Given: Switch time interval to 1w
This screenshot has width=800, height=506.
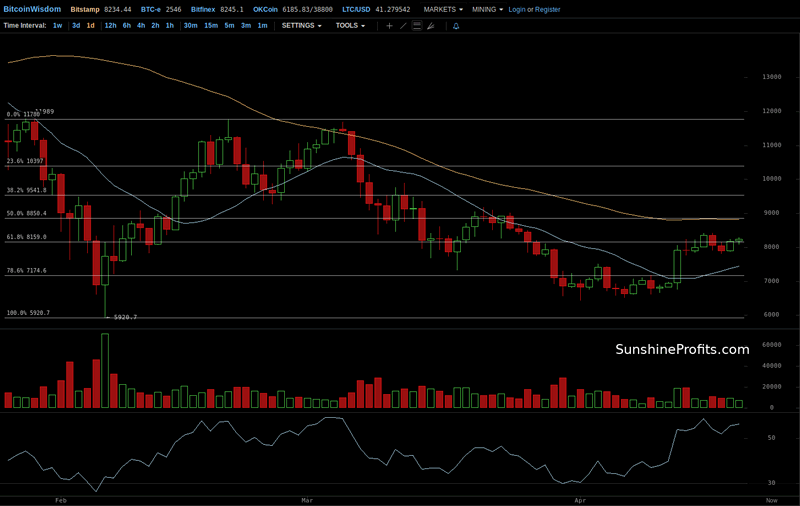Looking at the screenshot, I should click(58, 26).
